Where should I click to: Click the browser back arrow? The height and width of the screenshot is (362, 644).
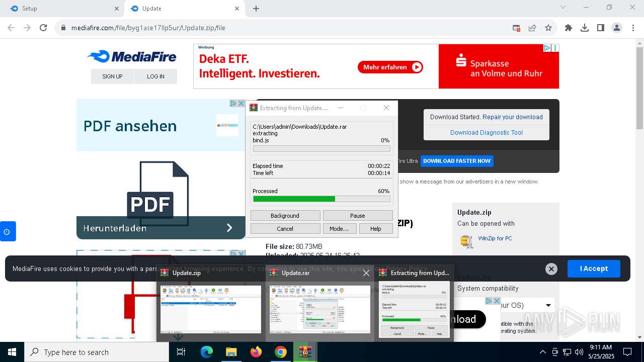click(11, 28)
